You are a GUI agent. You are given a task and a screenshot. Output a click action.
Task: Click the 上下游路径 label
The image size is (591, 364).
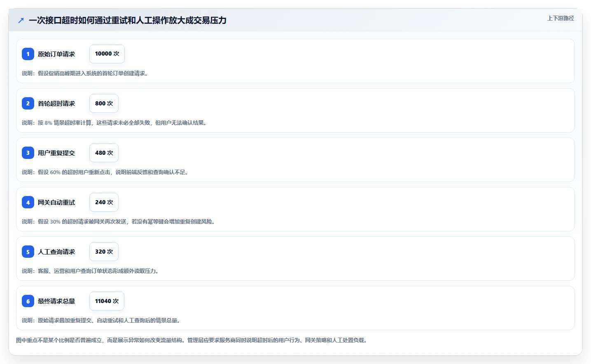pyautogui.click(x=561, y=18)
